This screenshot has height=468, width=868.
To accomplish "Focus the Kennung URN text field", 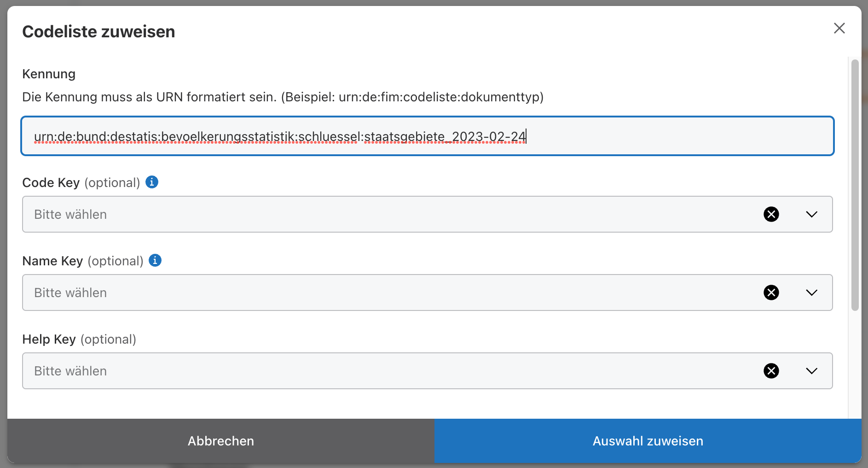I will (x=644, y=136).
